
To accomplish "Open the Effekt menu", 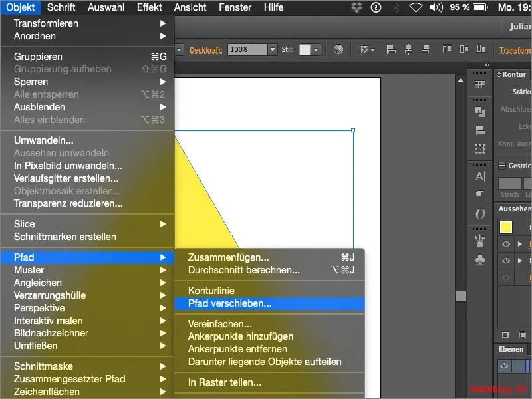I will [149, 7].
